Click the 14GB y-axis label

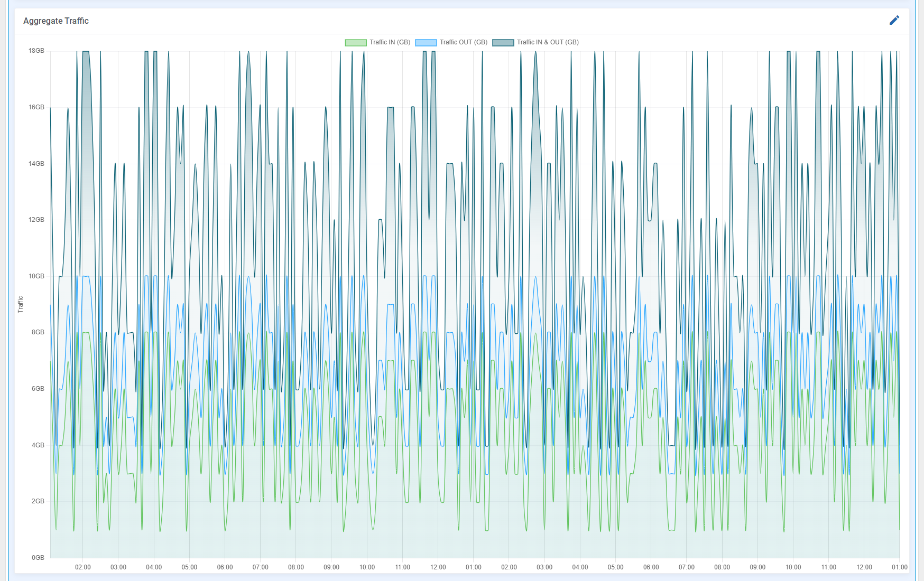click(36, 164)
